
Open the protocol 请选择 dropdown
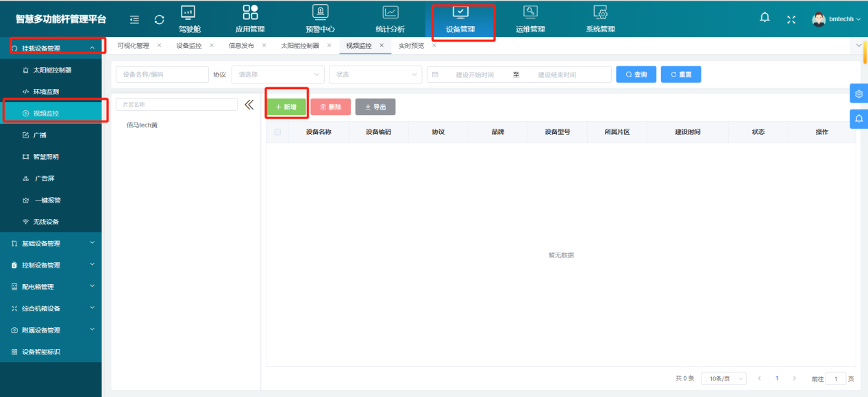277,74
